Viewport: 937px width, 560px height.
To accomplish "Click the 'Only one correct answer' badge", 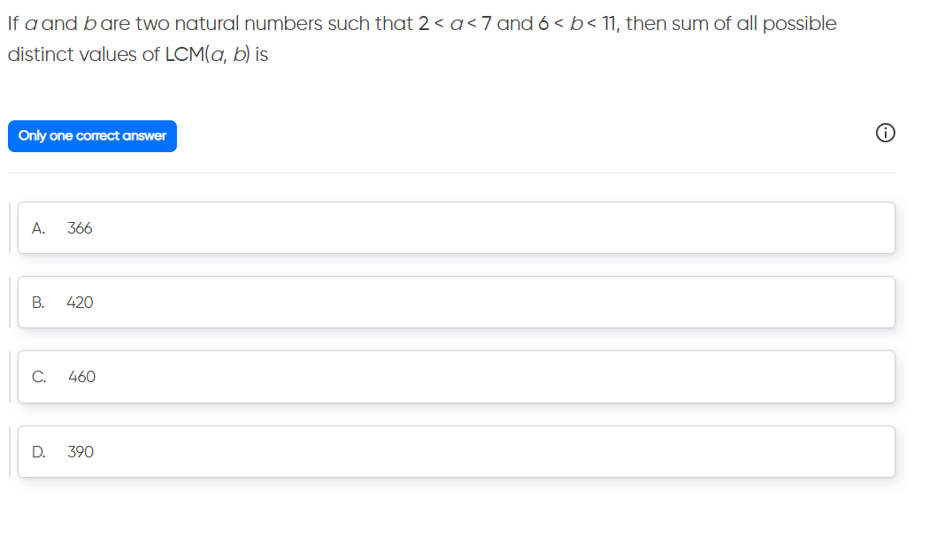I will [92, 135].
